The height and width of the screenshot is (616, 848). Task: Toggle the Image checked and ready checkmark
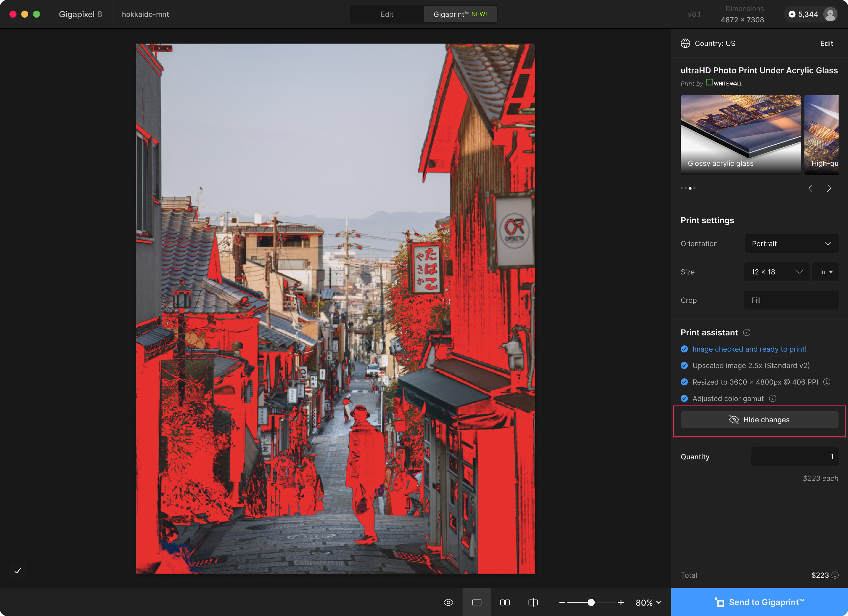click(684, 349)
